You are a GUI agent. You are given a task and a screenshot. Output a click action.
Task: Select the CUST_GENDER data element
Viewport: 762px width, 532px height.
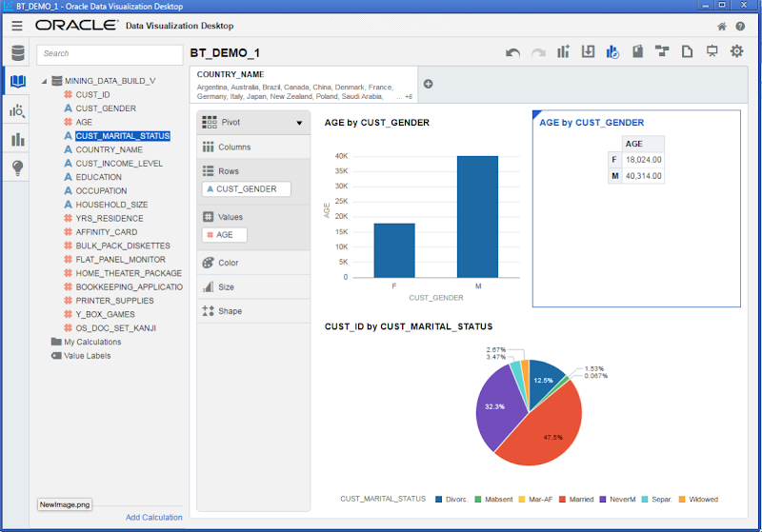pyautogui.click(x=106, y=108)
